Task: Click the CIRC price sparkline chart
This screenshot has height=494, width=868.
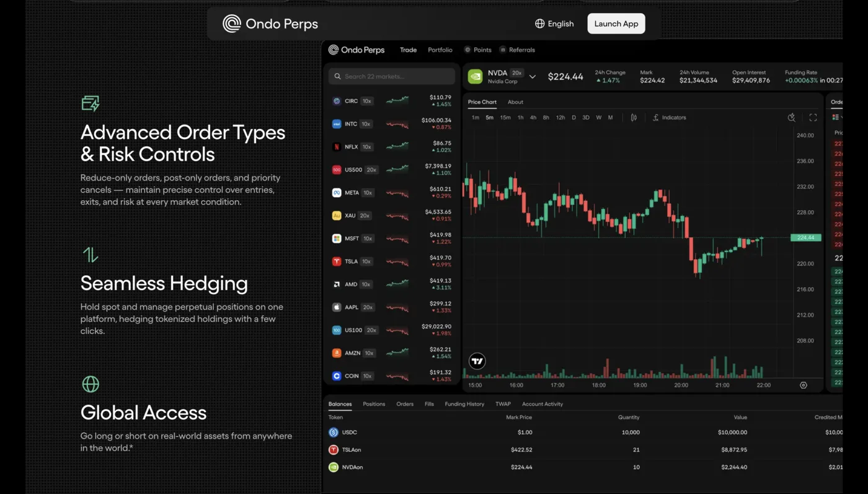Action: click(x=397, y=100)
